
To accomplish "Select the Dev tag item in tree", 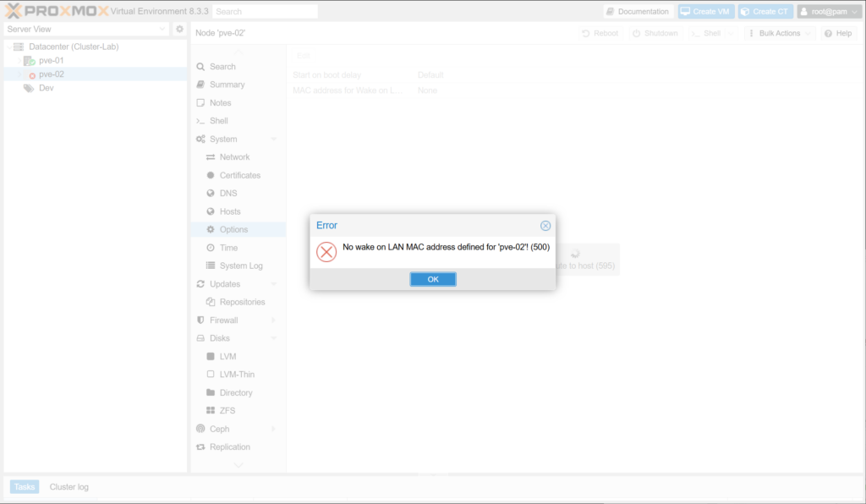I will (x=46, y=88).
